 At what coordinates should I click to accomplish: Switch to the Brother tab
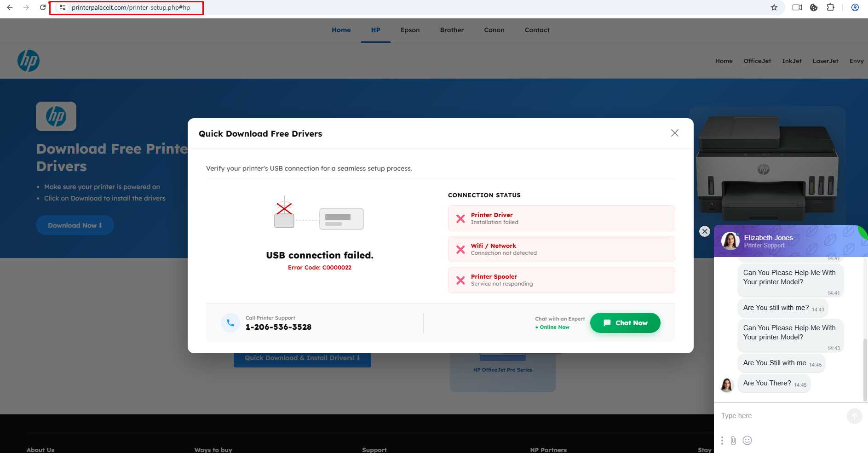click(x=452, y=30)
